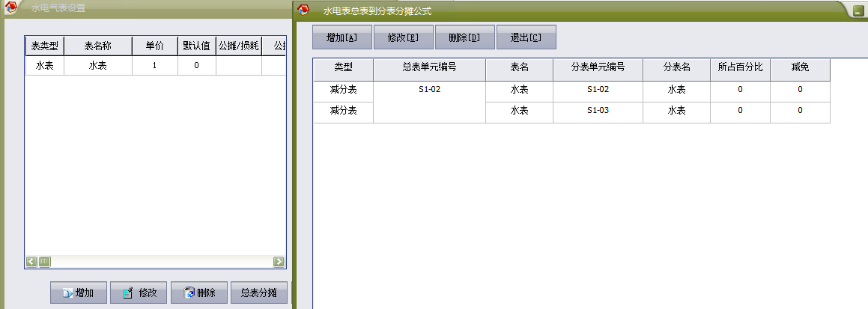This screenshot has width=868, height=309.
Task: Select the 默认值 column header
Action: [x=196, y=46]
